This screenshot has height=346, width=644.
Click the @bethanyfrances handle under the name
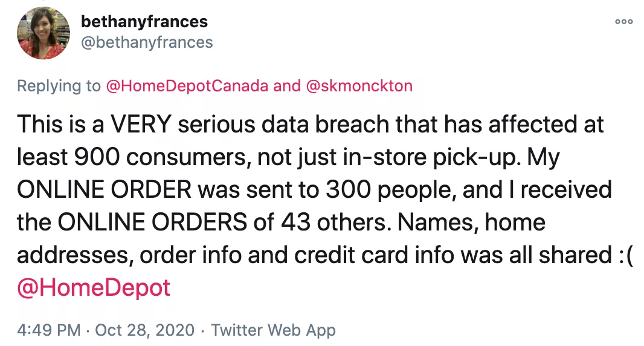(x=147, y=42)
